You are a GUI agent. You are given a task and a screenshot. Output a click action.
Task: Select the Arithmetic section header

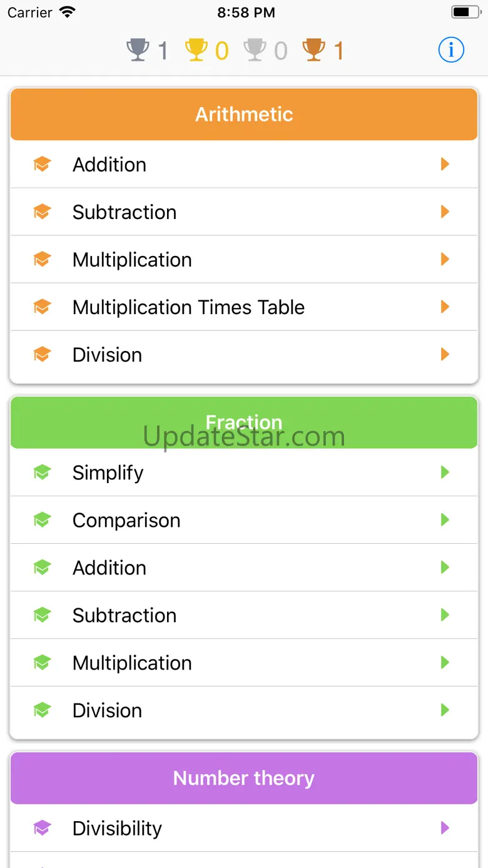tap(244, 114)
